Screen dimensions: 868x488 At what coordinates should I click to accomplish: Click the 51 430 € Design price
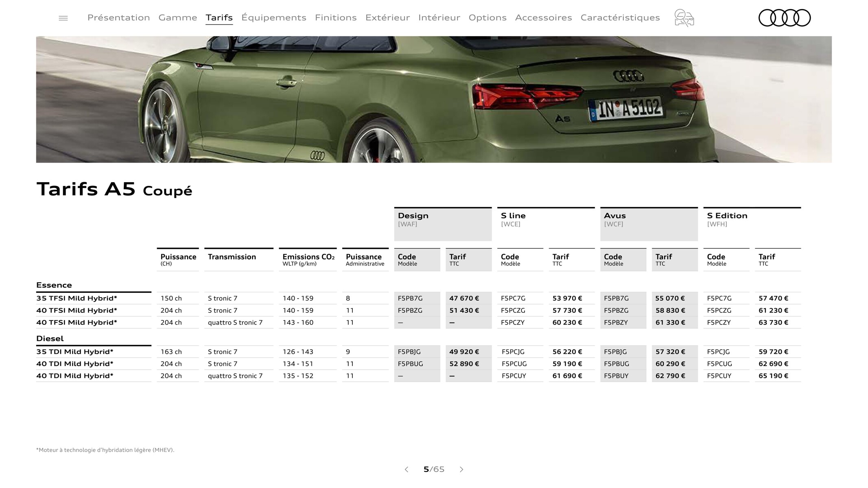click(x=464, y=310)
